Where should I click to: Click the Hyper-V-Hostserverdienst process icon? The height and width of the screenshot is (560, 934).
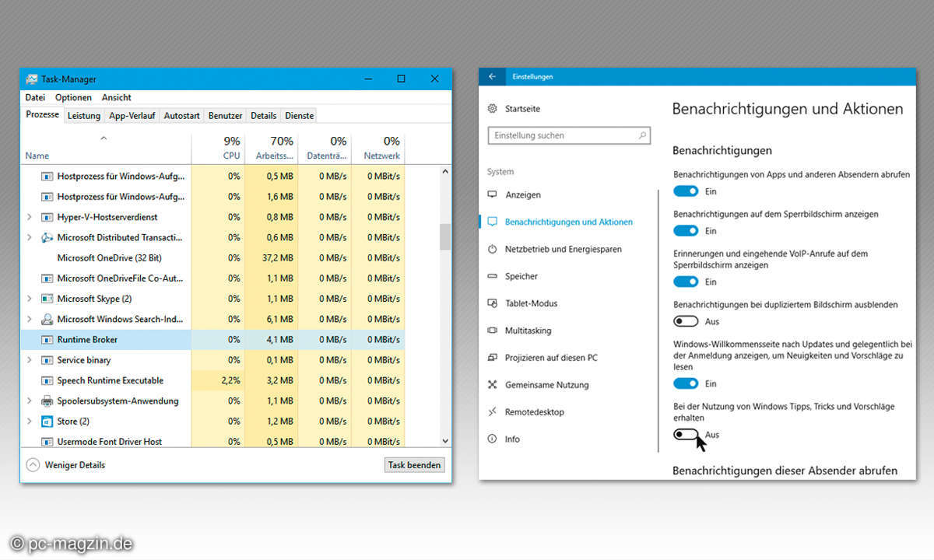click(x=47, y=217)
